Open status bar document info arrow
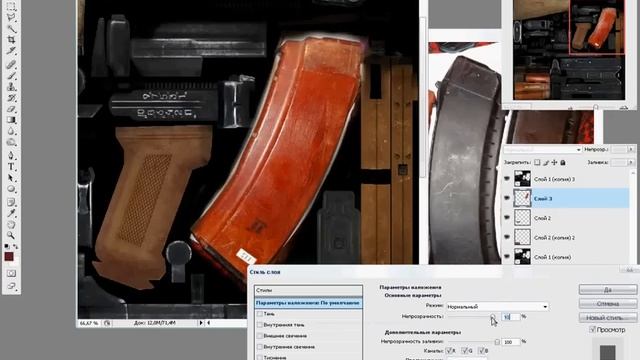 click(201, 323)
